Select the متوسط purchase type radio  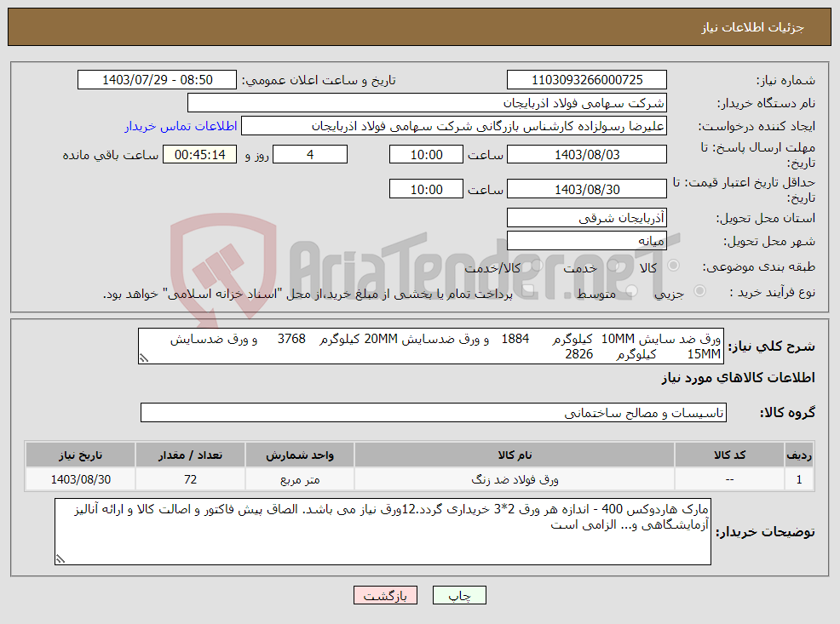point(631,291)
